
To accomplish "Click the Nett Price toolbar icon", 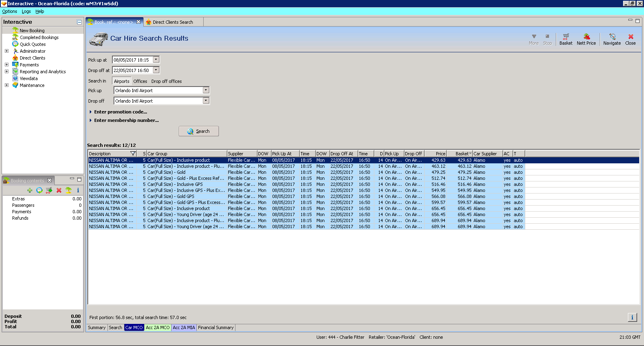I will click(x=586, y=39).
